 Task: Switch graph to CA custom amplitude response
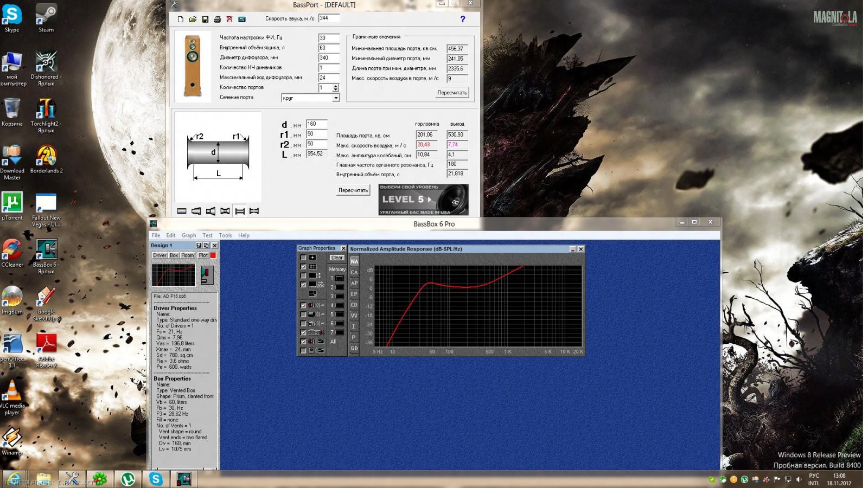click(354, 272)
